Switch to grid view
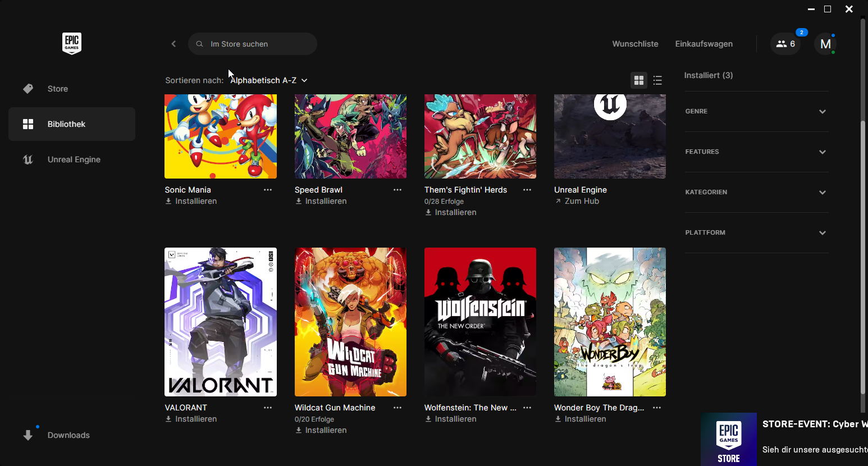The height and width of the screenshot is (466, 868). tap(639, 80)
